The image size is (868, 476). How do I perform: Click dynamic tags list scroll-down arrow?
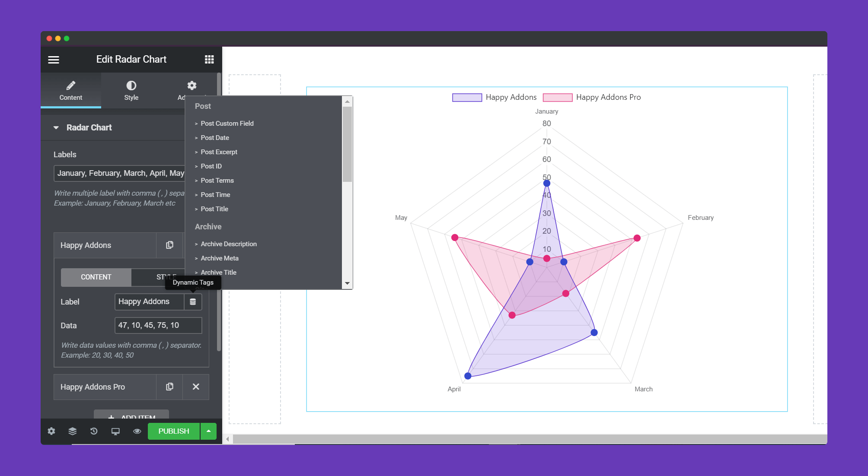pyautogui.click(x=347, y=284)
